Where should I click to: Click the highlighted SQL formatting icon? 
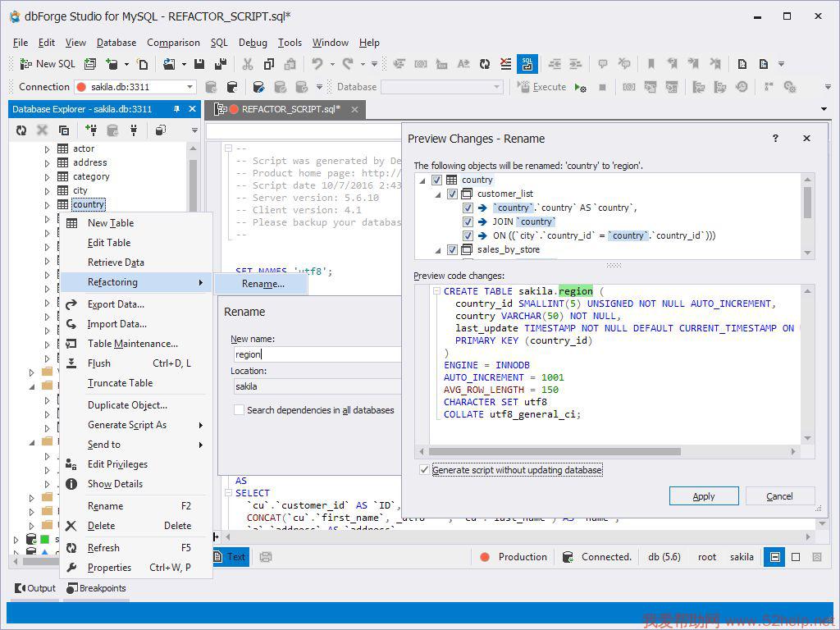coord(527,64)
